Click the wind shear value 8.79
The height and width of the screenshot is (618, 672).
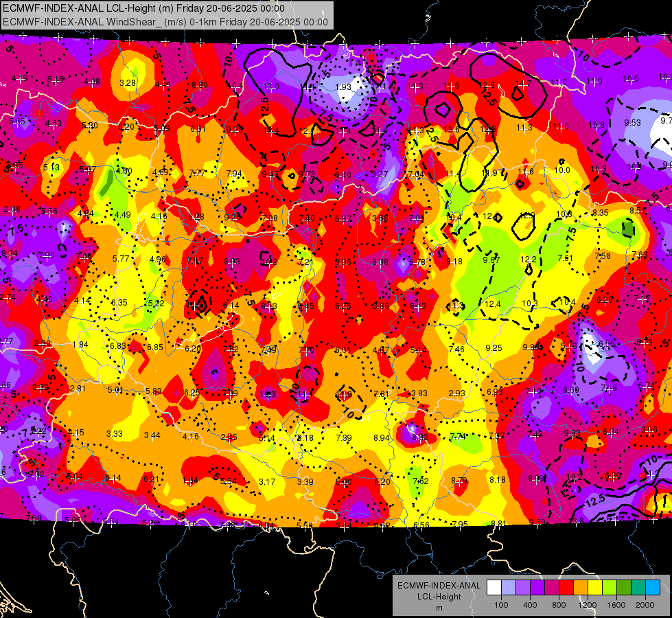click(x=459, y=481)
